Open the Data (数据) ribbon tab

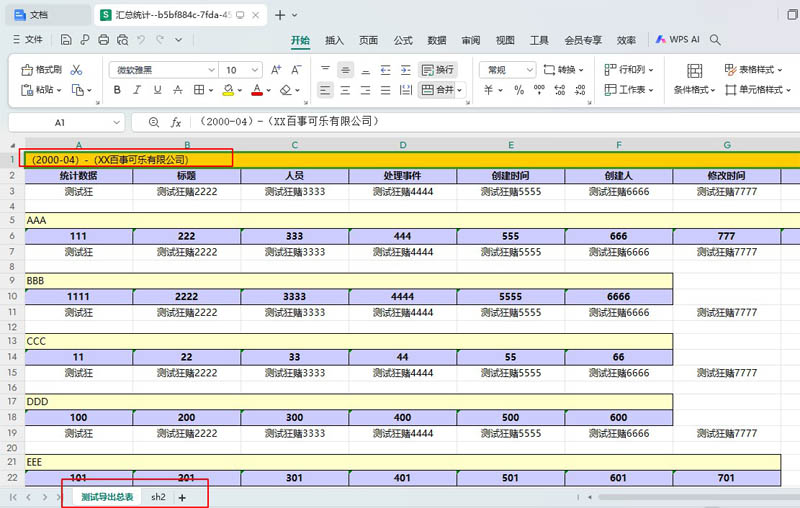pos(437,40)
